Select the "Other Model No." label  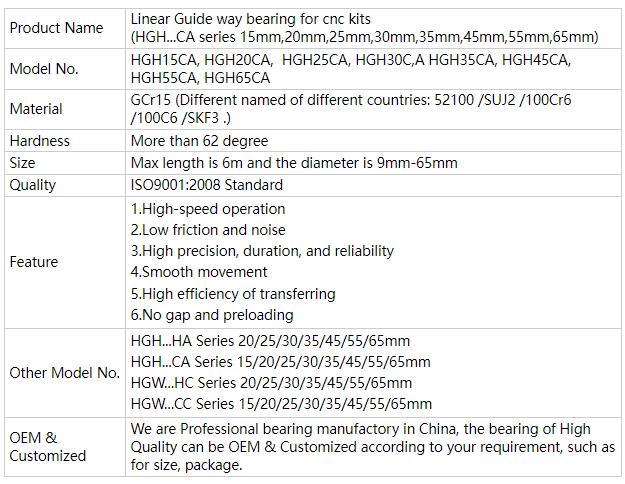65,373
